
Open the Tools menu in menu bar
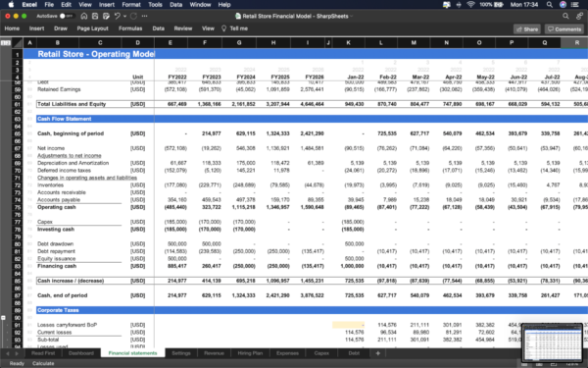pos(155,5)
